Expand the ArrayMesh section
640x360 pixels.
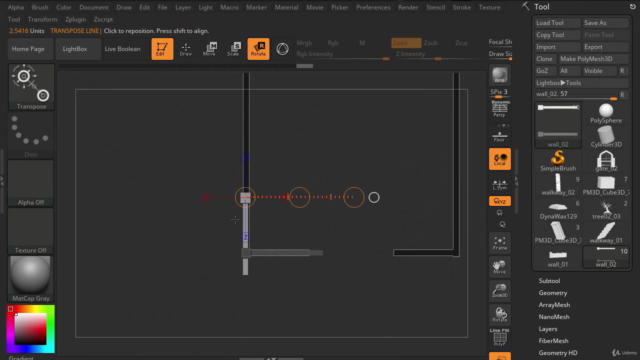tap(554, 304)
